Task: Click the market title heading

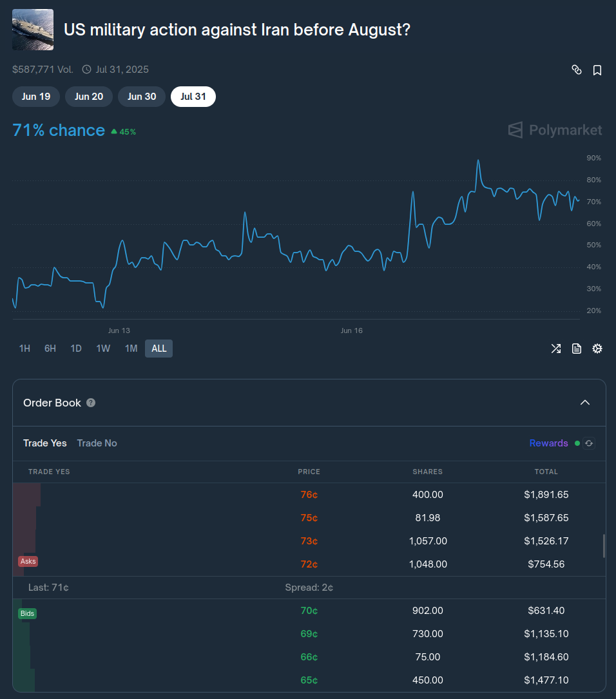Action: coord(236,30)
